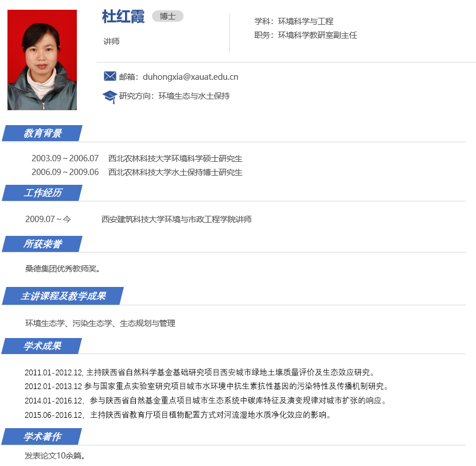Viewport: 476px width, 466px height.
Task: Click the faculty profile photo
Action: point(42,60)
